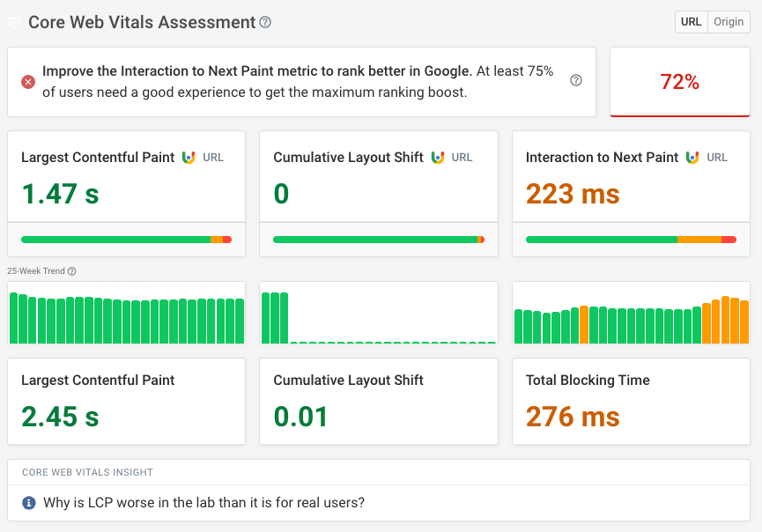Click the help icon next to Core Web Vitals Assessment
Image resolution: width=762 pixels, height=532 pixels.
(x=265, y=22)
